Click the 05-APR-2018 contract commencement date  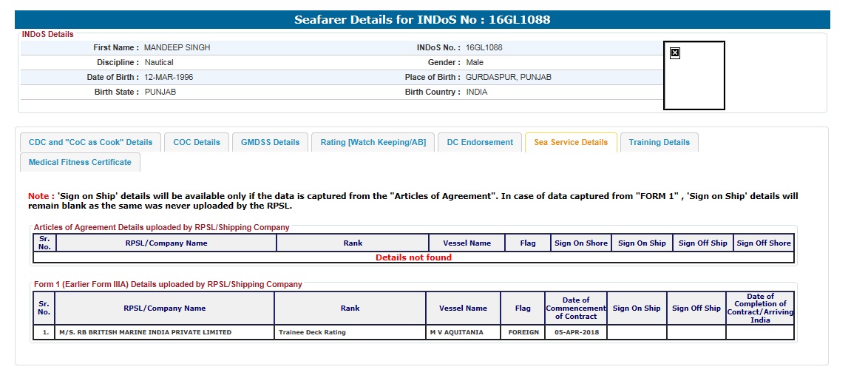[576, 332]
